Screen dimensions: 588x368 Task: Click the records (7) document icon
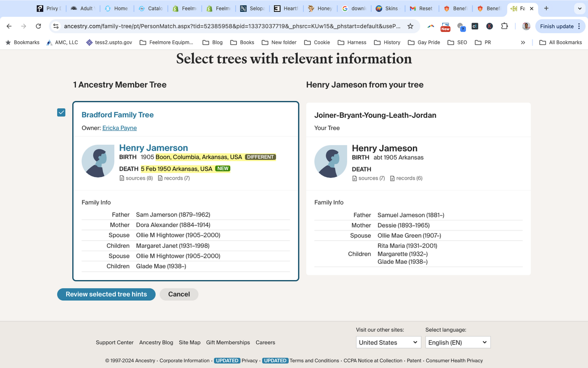[160, 178]
